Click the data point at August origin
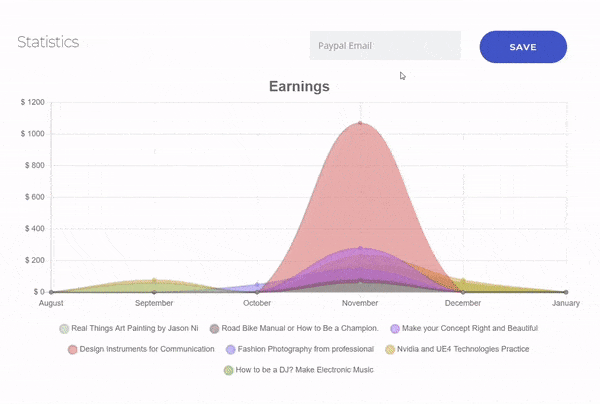600x404 pixels. click(51, 292)
